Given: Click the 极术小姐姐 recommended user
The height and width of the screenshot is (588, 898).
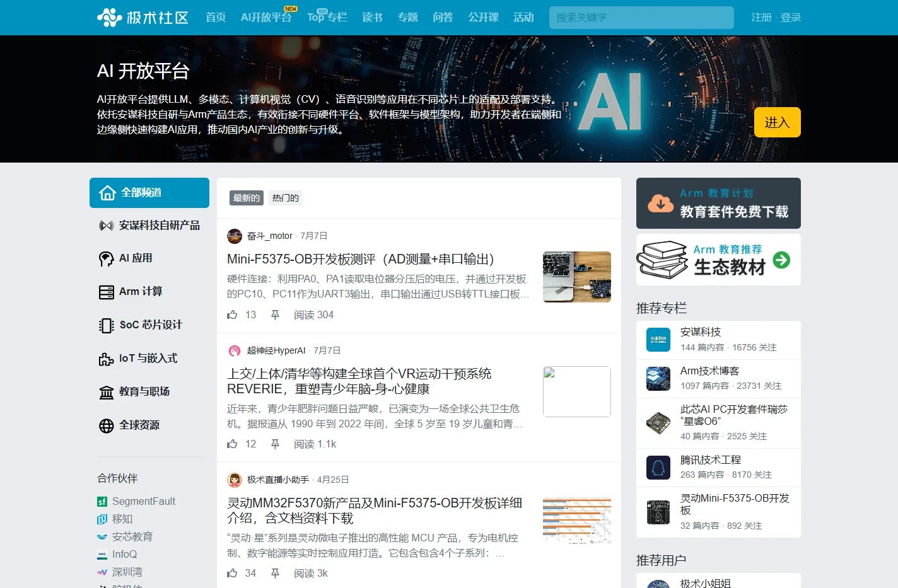Looking at the screenshot, I should pos(706,583).
